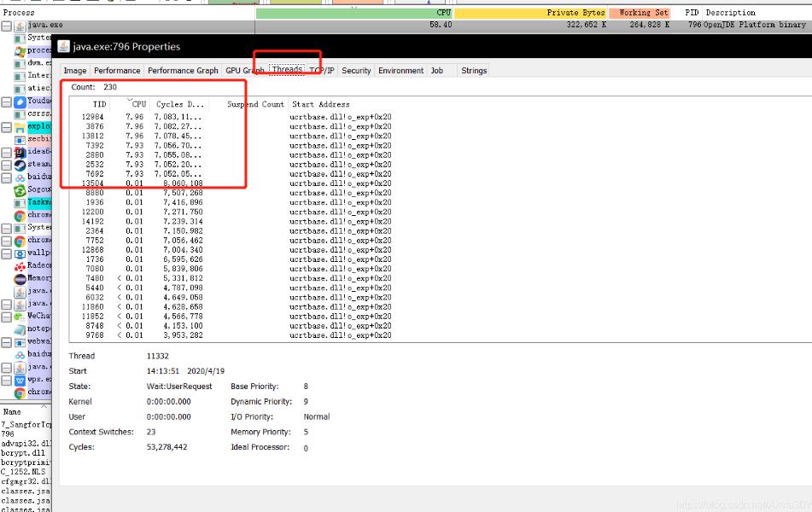Click the Inter process icon
This screenshot has width=812, height=512.
(20, 76)
